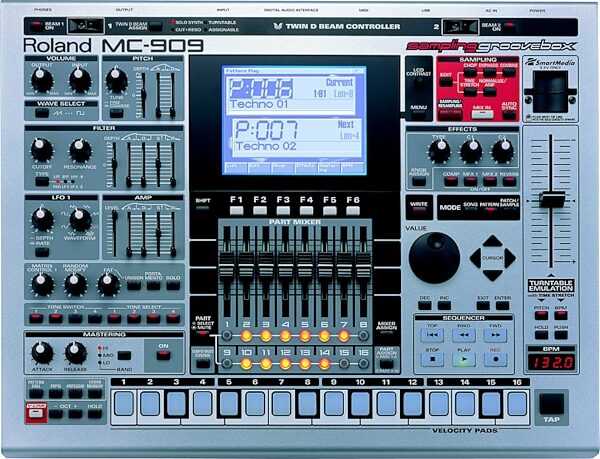Click the TIME STRETCH button
The height and width of the screenshot is (459, 600).
(x=470, y=92)
